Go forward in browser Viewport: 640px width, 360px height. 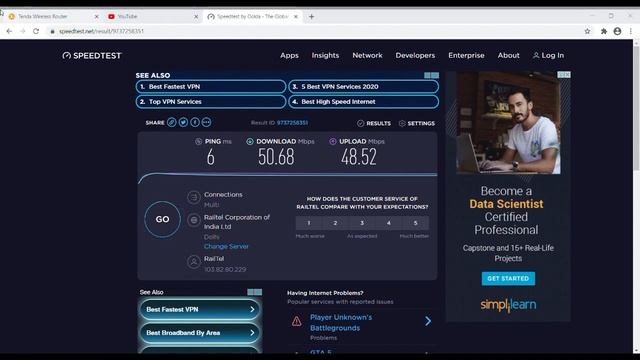22,31
